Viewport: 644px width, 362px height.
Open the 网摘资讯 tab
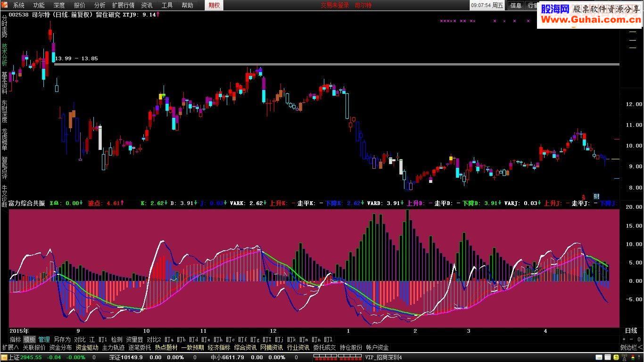tap(272, 347)
